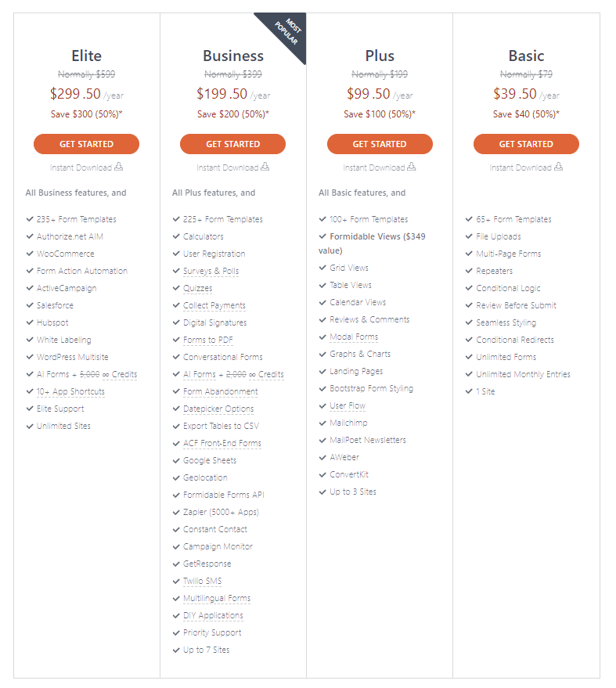Viewport: 616px width, 688px height.
Task: Click the checkmark next to Calculators in Business
Action: [176, 236]
